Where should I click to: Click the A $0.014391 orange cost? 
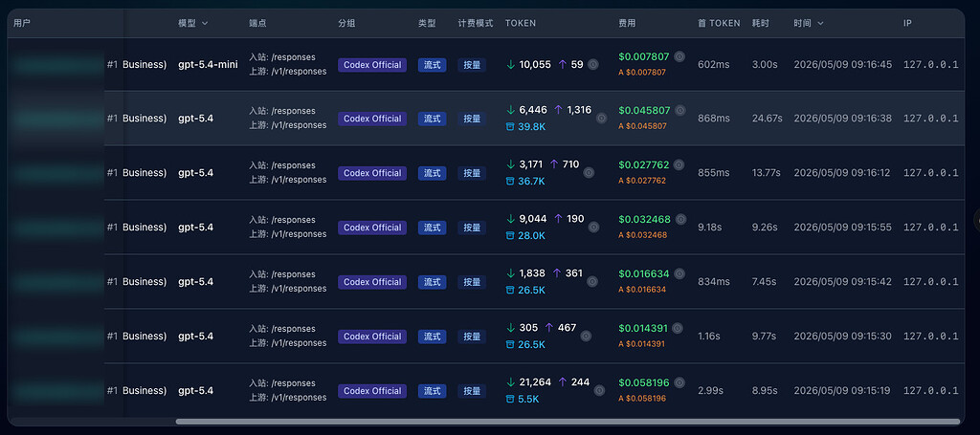(642, 344)
